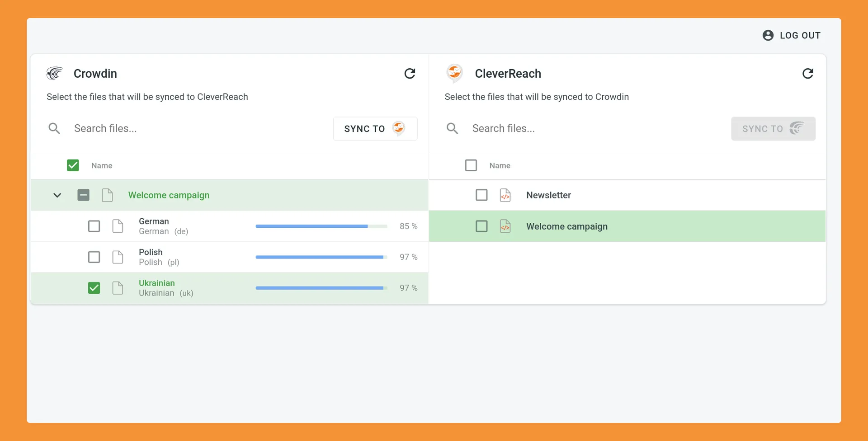The height and width of the screenshot is (441, 868).
Task: Toggle the Crowdin Welcome campaign partial checkbox
Action: (x=83, y=195)
